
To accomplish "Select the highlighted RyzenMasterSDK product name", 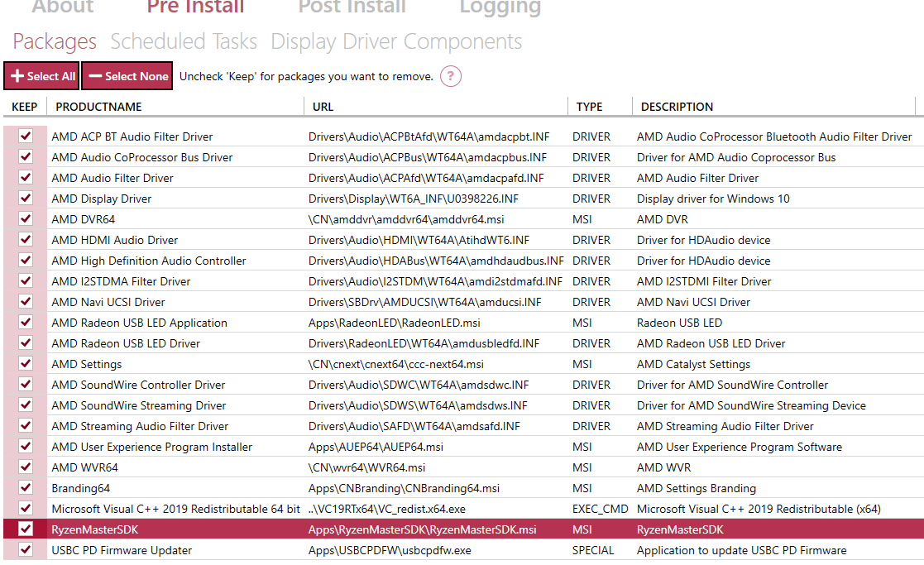I will (95, 529).
